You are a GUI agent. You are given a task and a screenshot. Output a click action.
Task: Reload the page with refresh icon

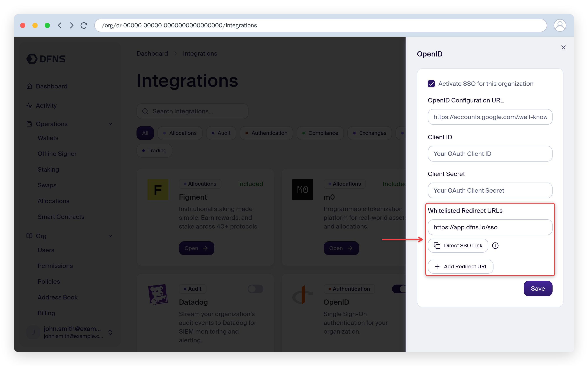(84, 25)
